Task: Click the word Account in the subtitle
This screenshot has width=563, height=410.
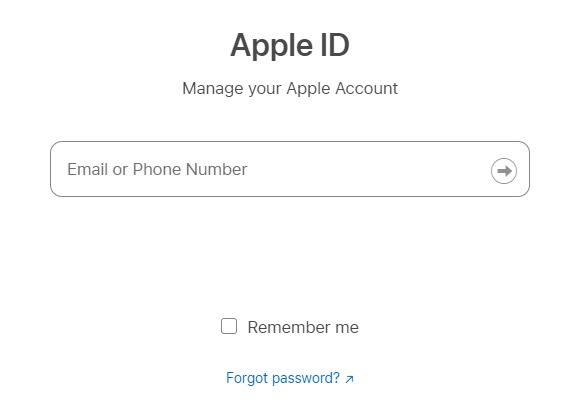Action: coord(367,88)
